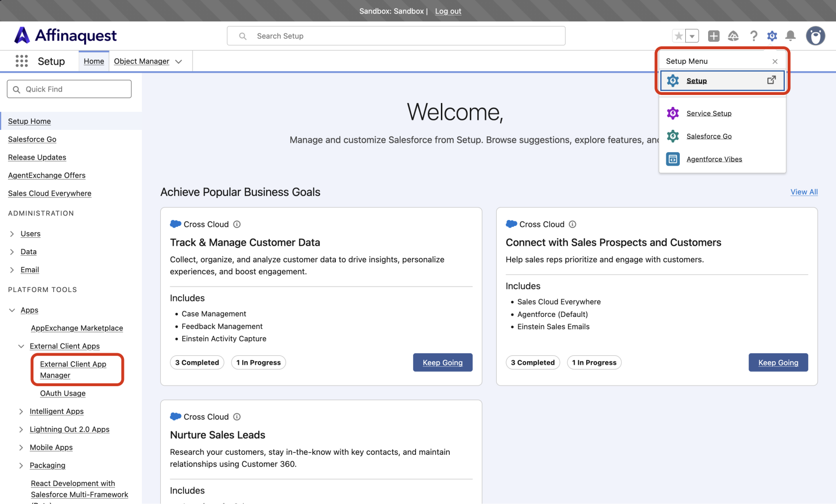Expand the Data section
Image resolution: width=836 pixels, height=504 pixels.
[x=12, y=252]
